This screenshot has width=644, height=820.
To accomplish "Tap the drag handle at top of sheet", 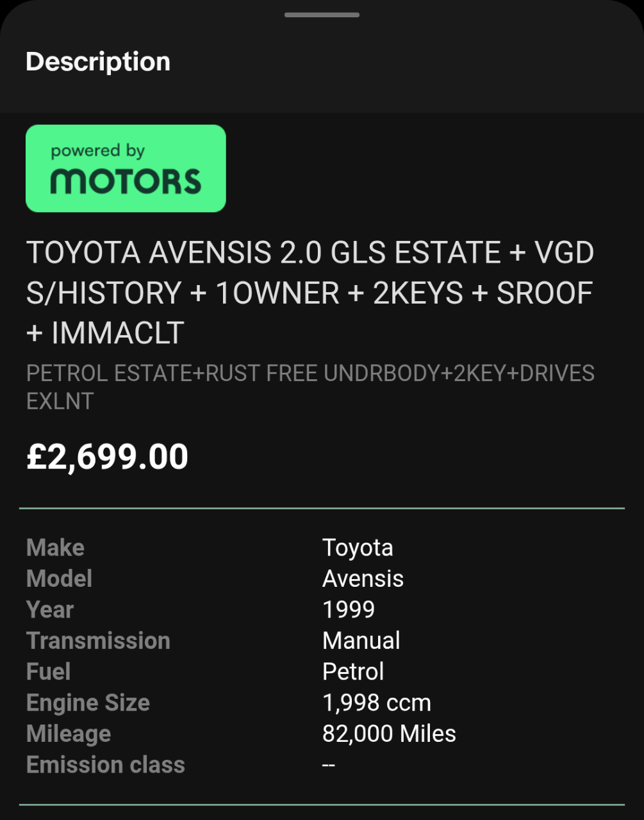I will pyautogui.click(x=322, y=15).
